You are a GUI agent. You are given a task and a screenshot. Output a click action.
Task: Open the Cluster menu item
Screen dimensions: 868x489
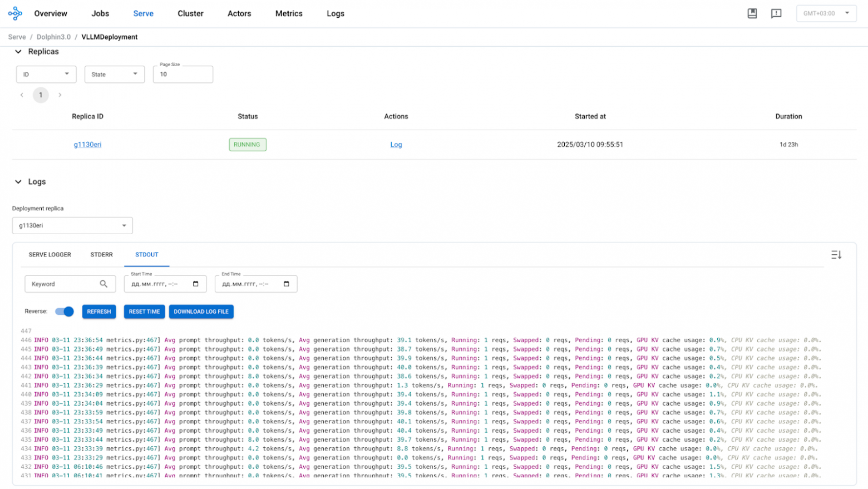point(190,13)
